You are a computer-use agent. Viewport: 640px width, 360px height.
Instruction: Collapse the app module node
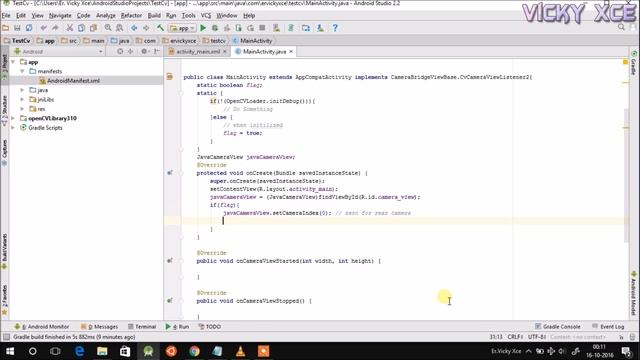(13, 62)
